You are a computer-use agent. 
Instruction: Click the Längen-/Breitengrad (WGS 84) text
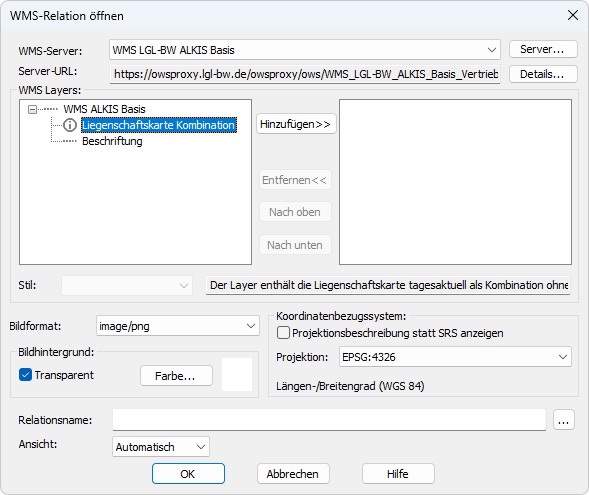(350, 386)
